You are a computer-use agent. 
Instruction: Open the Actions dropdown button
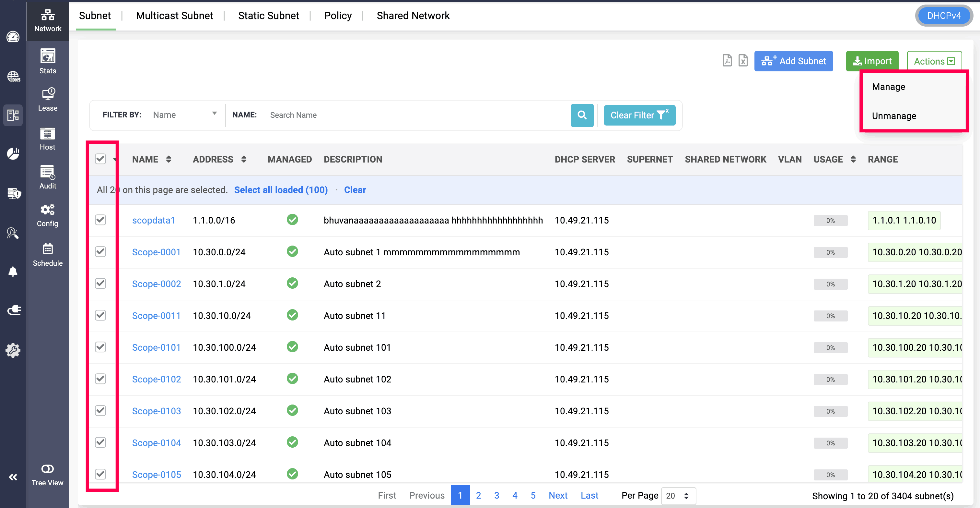[x=934, y=61]
